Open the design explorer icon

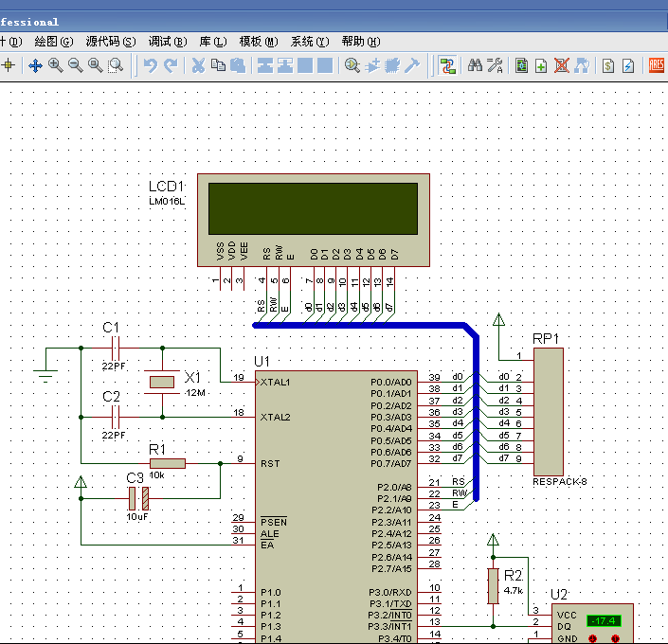(x=521, y=65)
